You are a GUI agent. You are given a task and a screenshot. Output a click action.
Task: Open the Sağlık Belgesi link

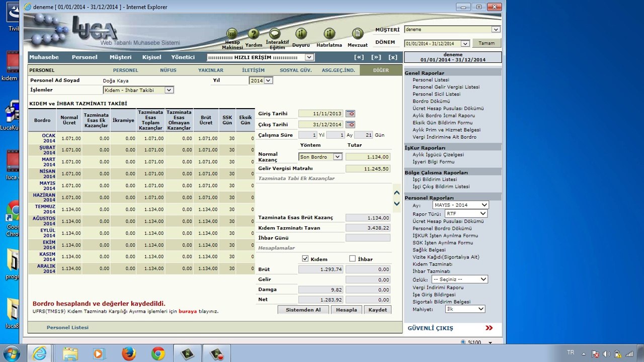click(429, 250)
